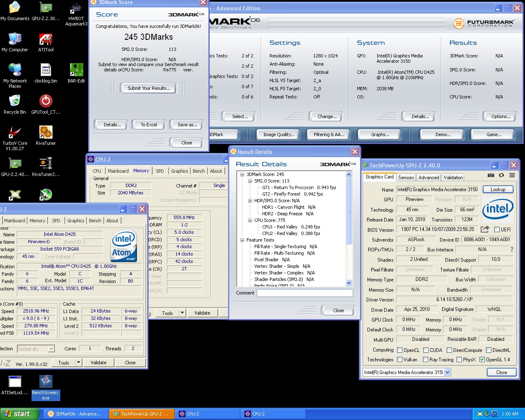
Task: Click Bus Interface question mark icon
Action: click(x=511, y=249)
